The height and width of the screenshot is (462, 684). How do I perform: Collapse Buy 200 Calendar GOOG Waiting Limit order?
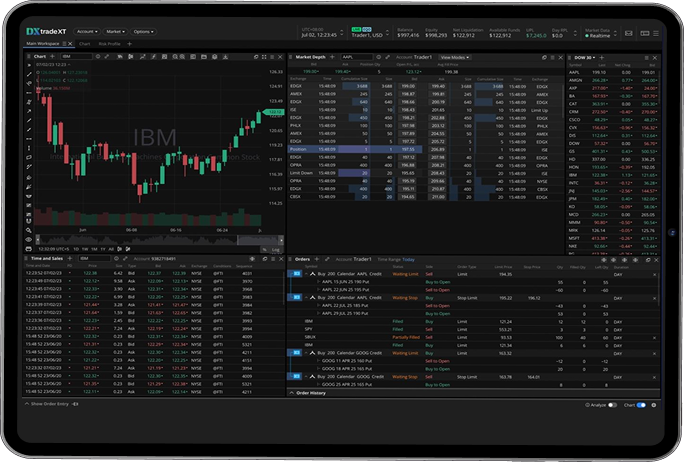pos(306,353)
